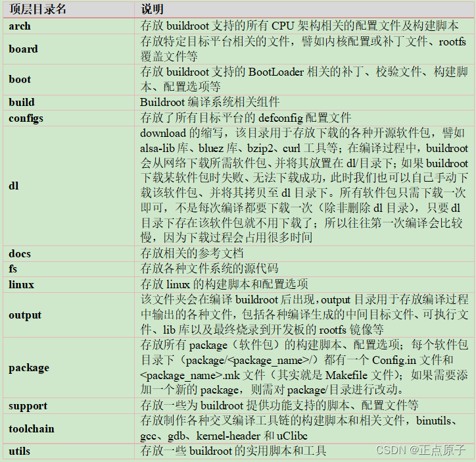Click the support description about 功能支持的脚本
Screen dimensions: 476x462
(304, 406)
